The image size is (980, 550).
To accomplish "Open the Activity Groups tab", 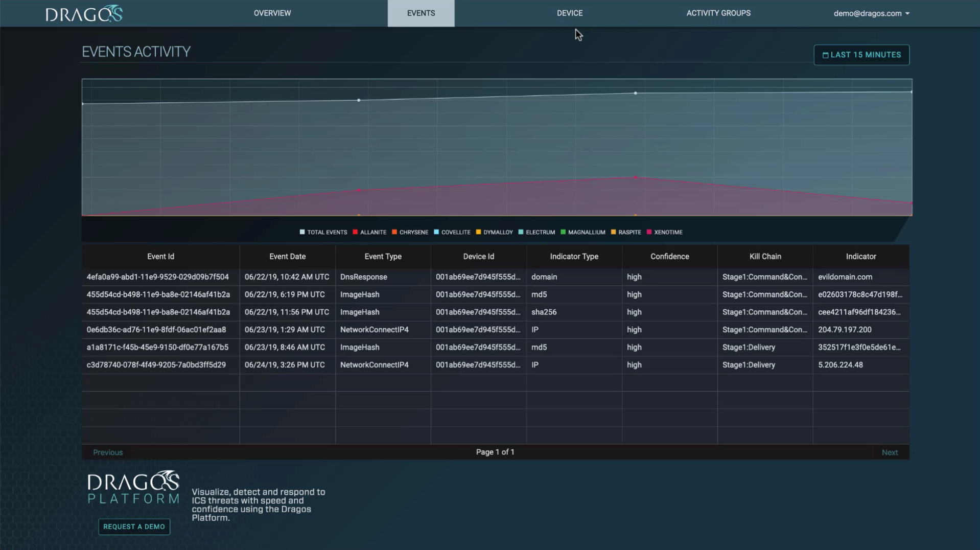I will pos(718,13).
